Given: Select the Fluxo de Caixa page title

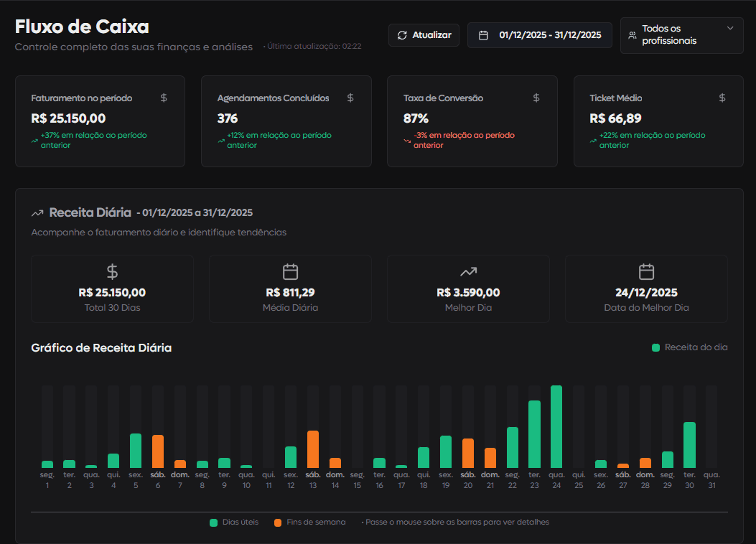Looking at the screenshot, I should pyautogui.click(x=82, y=26).
